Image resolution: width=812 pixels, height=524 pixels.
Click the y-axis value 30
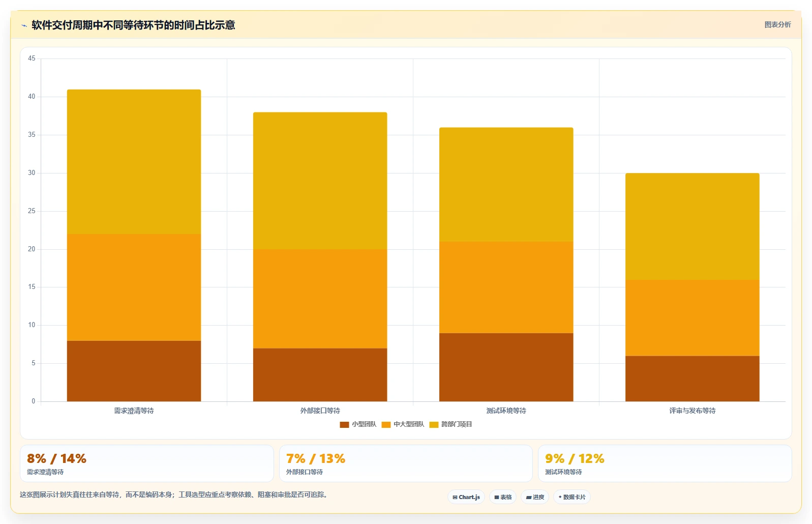point(32,173)
